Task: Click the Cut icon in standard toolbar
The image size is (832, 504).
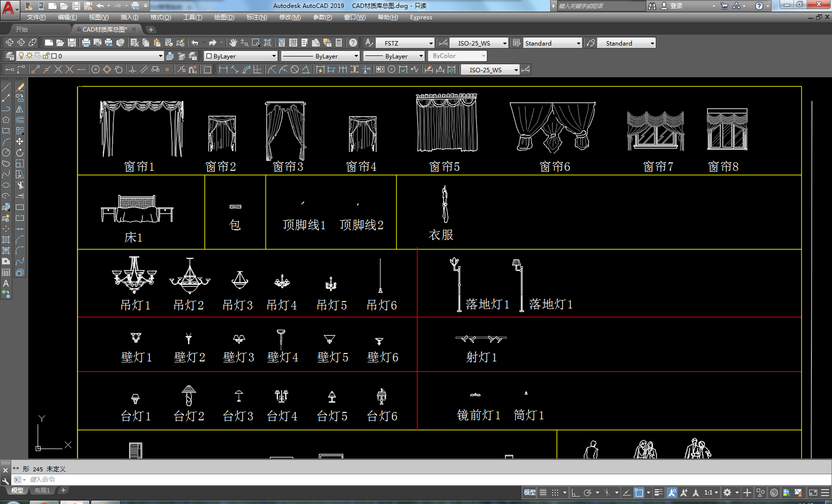Action: (134, 43)
